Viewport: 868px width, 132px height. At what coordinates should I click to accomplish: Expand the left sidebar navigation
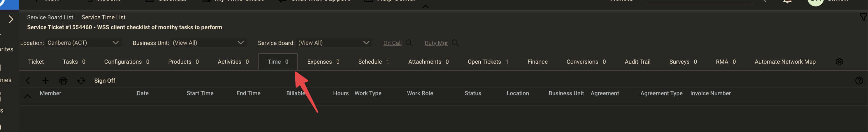pos(11,19)
